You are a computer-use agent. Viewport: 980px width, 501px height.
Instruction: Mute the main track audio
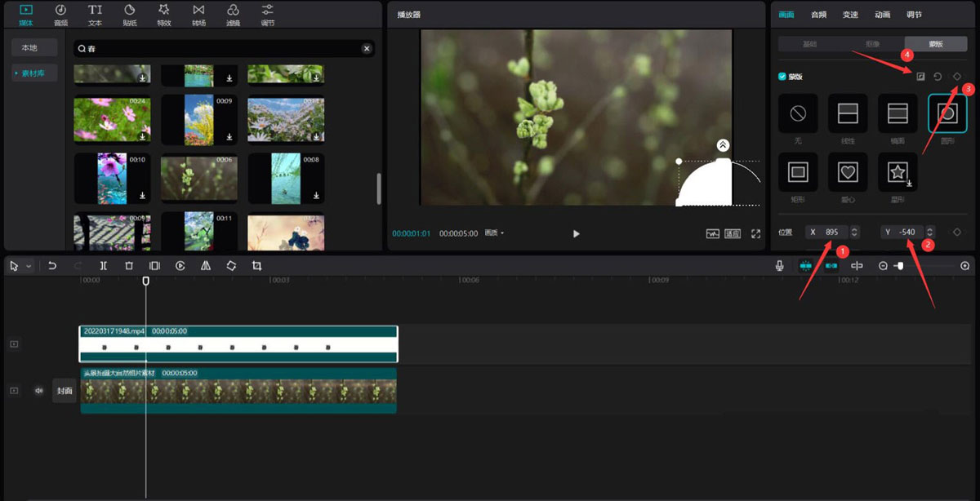click(38, 391)
